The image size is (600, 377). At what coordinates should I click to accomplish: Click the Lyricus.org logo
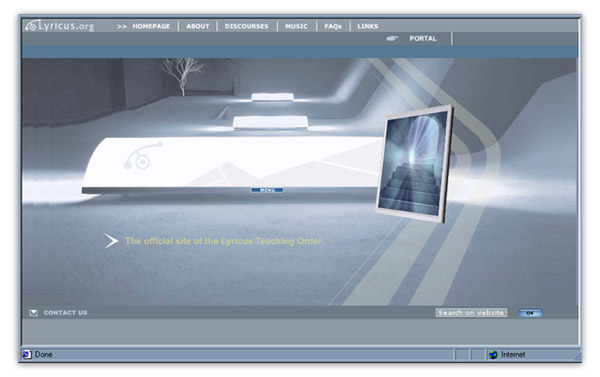coord(59,26)
